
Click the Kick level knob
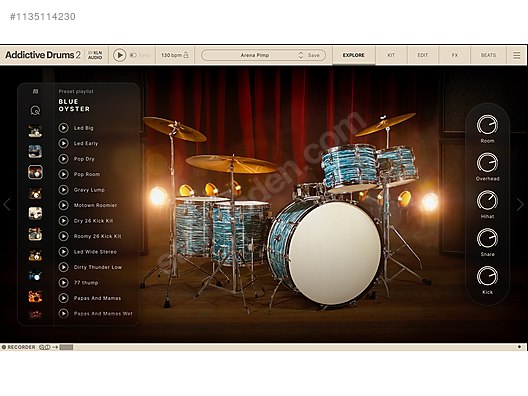487,276
